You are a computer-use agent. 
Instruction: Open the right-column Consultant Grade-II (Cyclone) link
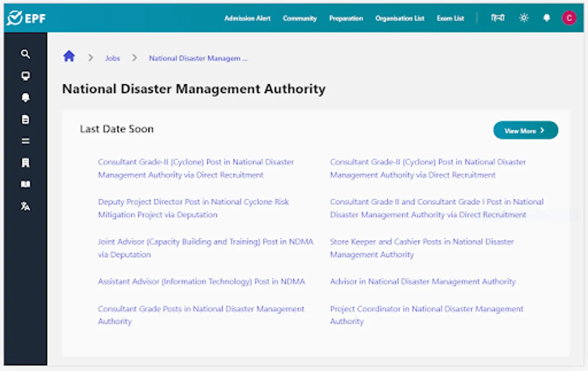click(x=428, y=168)
